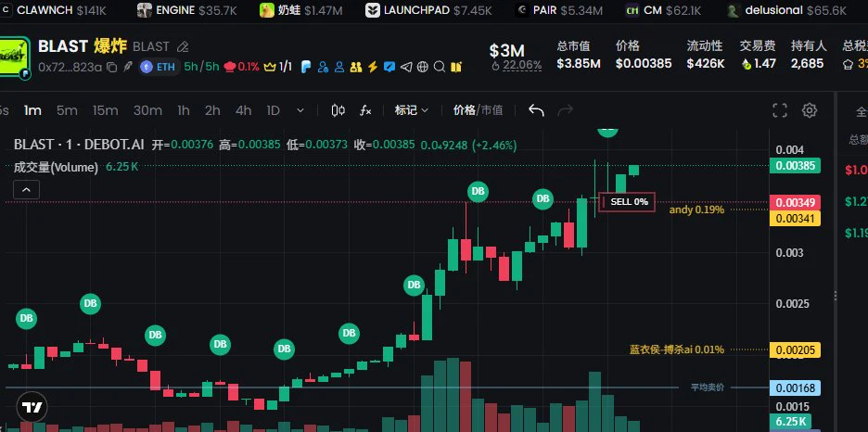Viewport: 868px width, 432px height.
Task: Click the user-with-lock icon in token header
Action: click(x=322, y=67)
